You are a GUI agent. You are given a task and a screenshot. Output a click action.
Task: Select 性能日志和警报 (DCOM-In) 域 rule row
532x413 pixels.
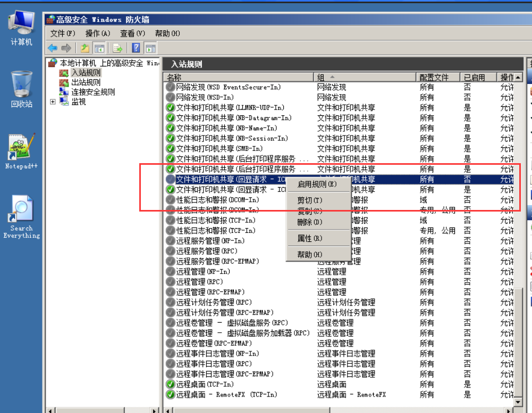click(x=339, y=200)
